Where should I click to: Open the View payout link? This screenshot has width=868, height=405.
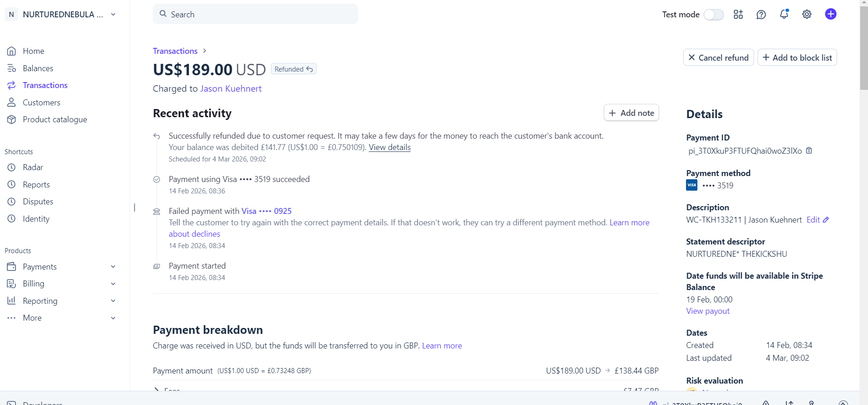tap(707, 311)
